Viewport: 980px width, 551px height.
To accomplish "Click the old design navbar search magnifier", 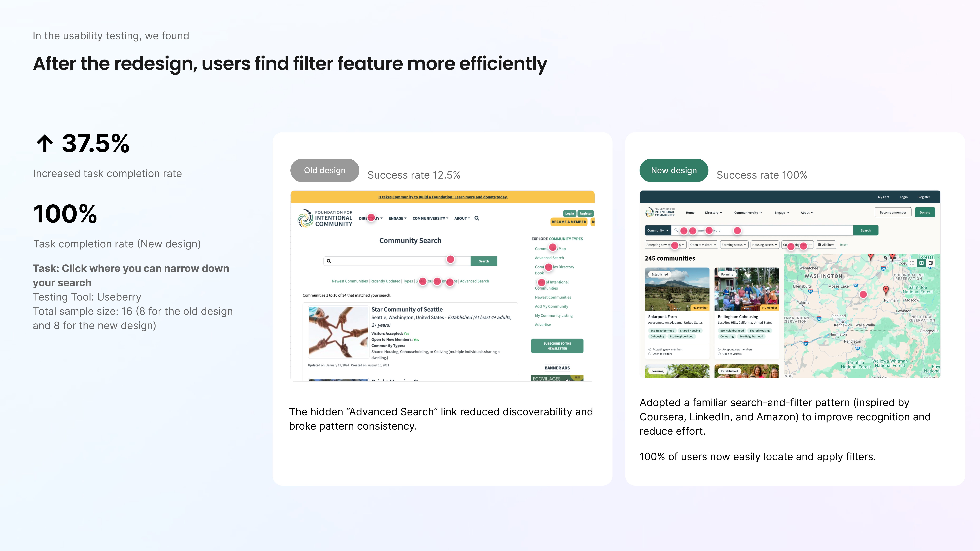I will pos(477,218).
